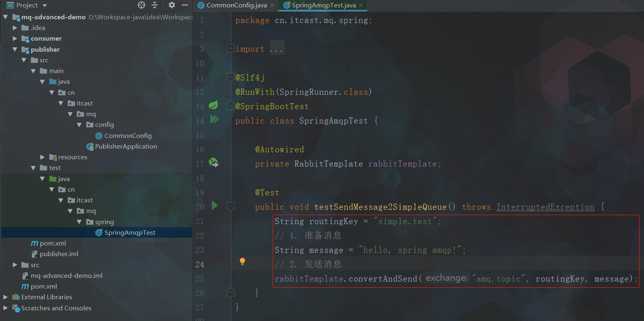Click the Maven icon of publisher pom.xml
This screenshot has height=321, width=644.
point(34,243)
